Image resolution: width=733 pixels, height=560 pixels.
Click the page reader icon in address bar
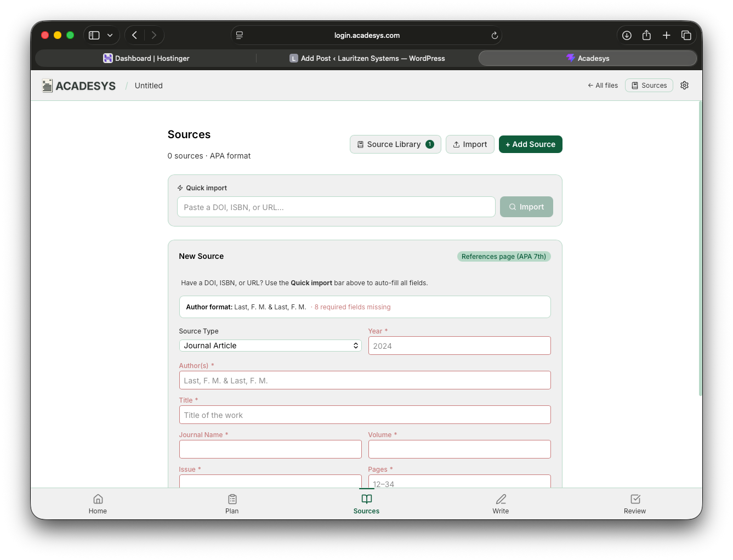tap(240, 35)
